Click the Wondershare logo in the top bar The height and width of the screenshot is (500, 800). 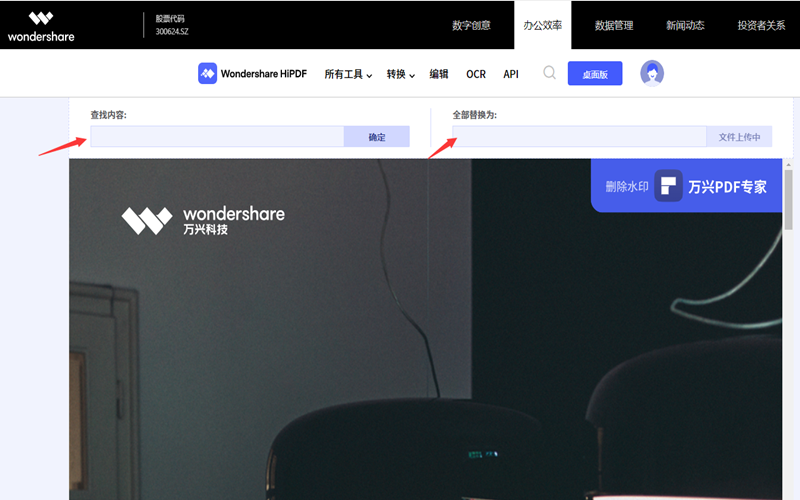[41, 25]
